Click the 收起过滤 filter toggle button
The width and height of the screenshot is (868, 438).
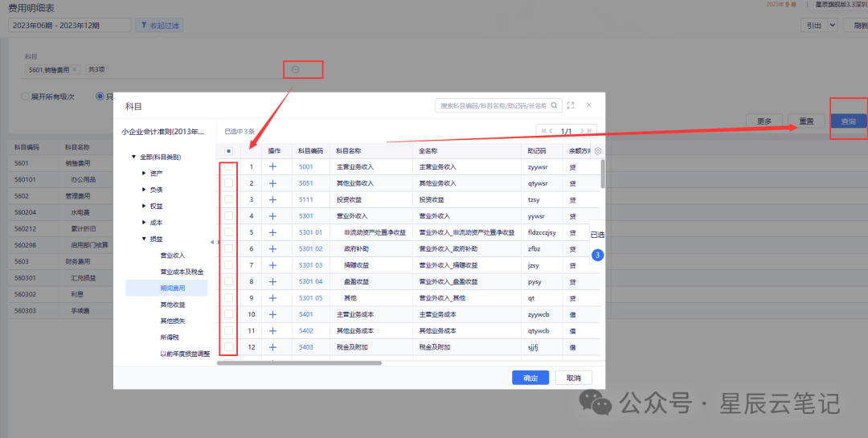coord(159,26)
